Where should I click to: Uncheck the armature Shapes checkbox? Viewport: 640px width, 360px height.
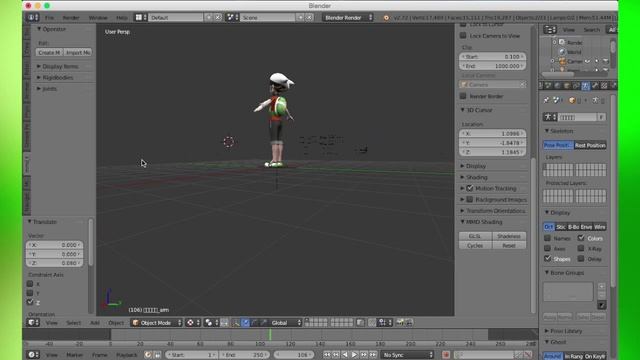547,258
